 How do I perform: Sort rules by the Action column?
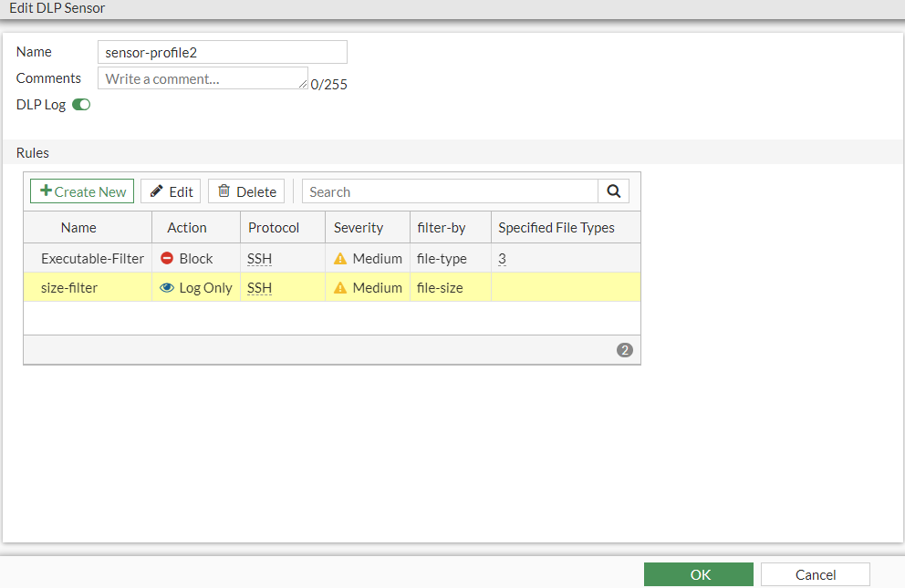[186, 227]
